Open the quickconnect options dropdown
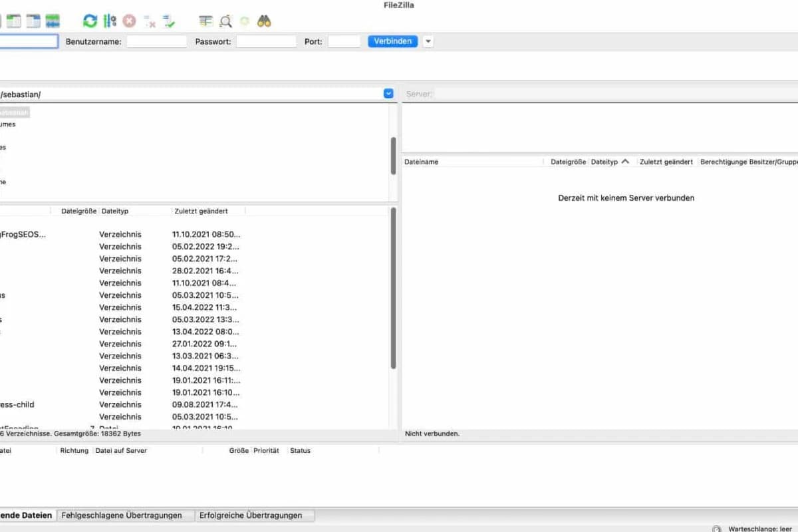The width and height of the screenshot is (798, 532). 428,41
